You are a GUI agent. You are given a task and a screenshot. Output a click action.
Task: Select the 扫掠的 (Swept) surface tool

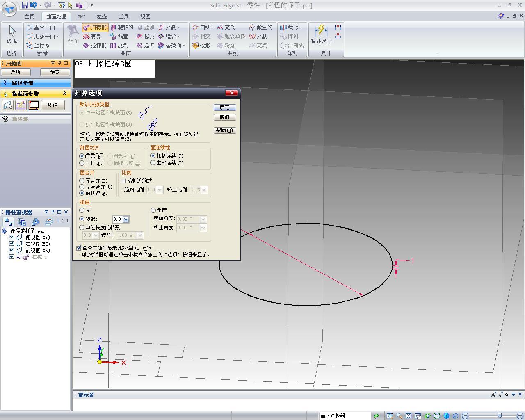point(95,27)
